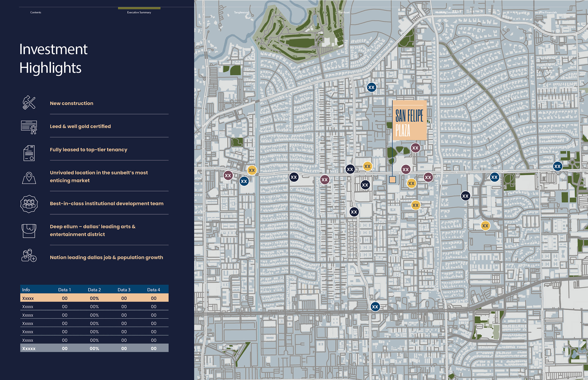This screenshot has width=588, height=380.
Task: Click the LEED certificate ribbon icon
Action: [x=29, y=127]
